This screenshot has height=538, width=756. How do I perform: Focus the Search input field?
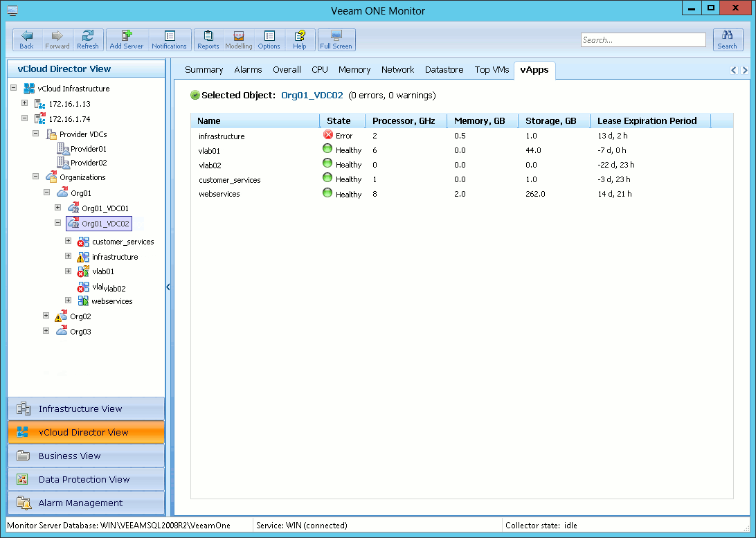pyautogui.click(x=643, y=40)
